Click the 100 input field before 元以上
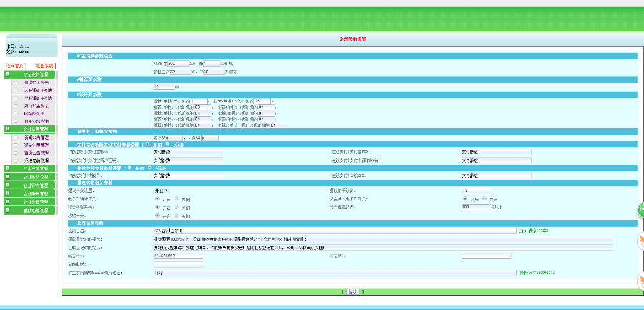The image size is (644, 310). tap(476, 207)
